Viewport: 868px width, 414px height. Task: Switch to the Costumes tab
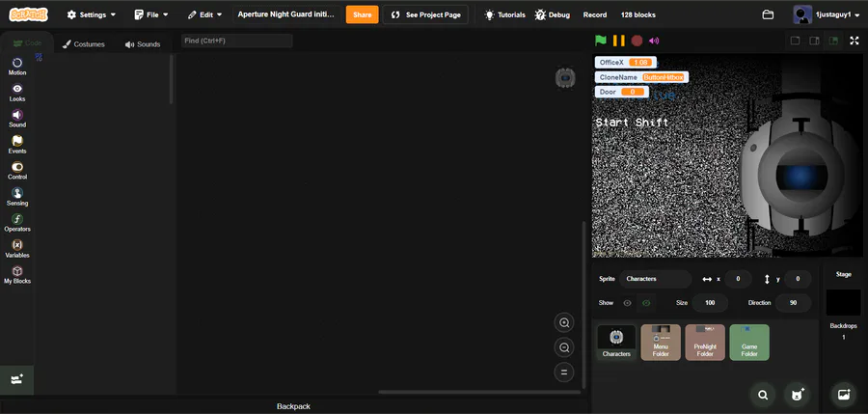83,44
